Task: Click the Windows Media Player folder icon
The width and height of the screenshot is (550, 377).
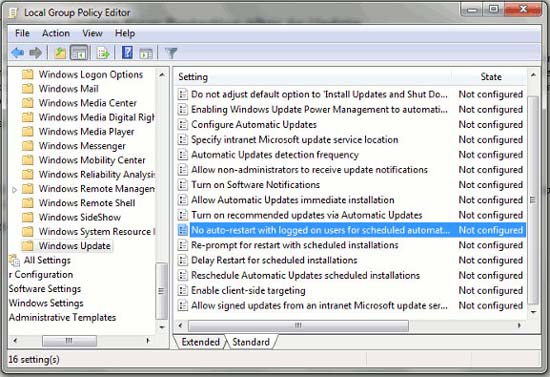Action: coord(27,131)
